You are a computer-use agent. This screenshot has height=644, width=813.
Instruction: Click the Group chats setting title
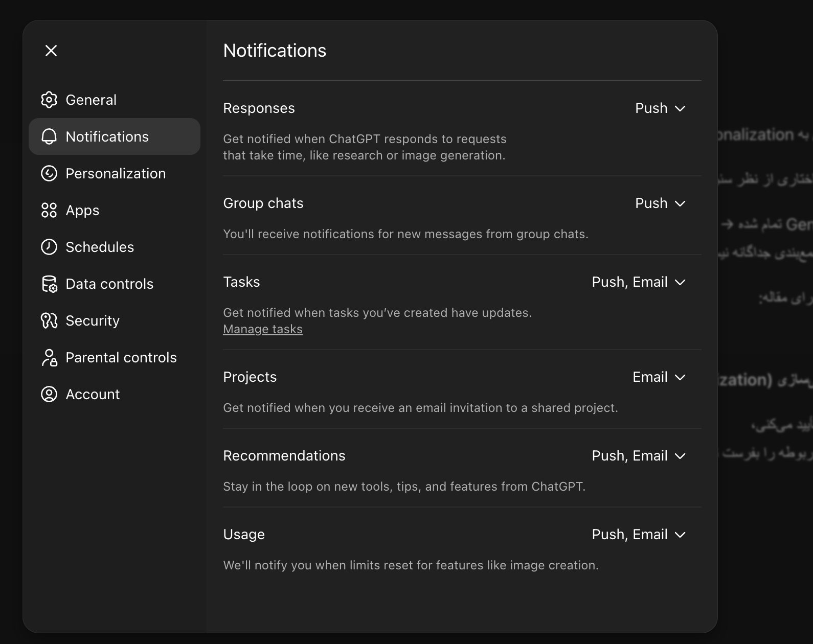pyautogui.click(x=263, y=203)
